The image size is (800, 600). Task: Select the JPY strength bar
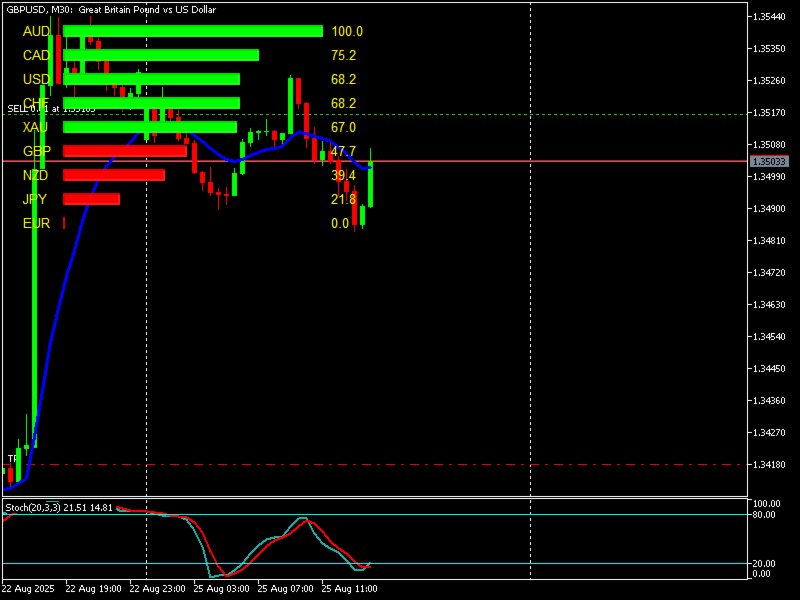90,199
